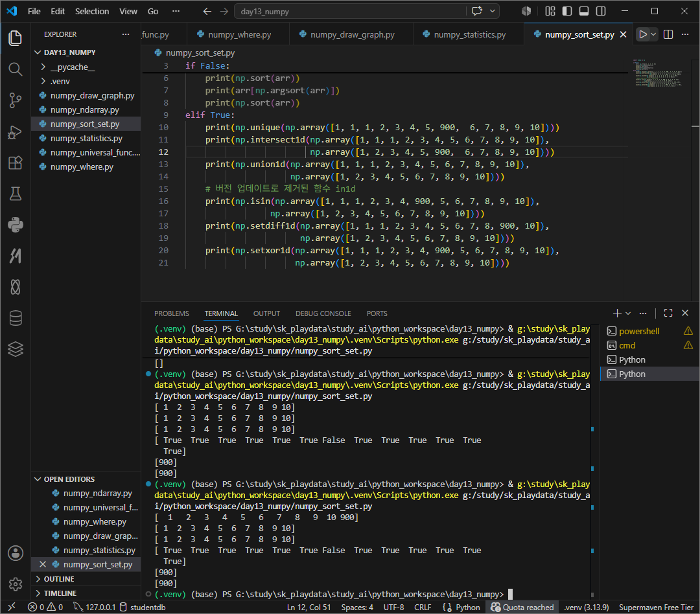
Task: Open the Testing flask view
Action: click(15, 194)
